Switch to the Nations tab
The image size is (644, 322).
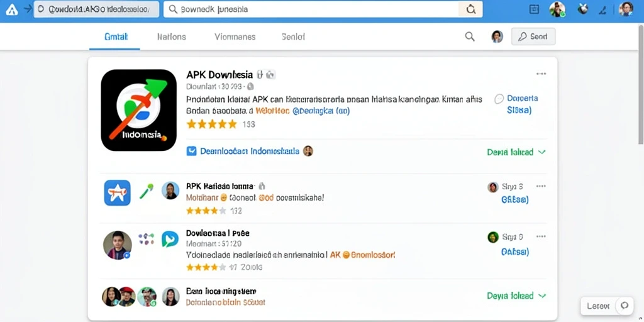click(x=171, y=36)
